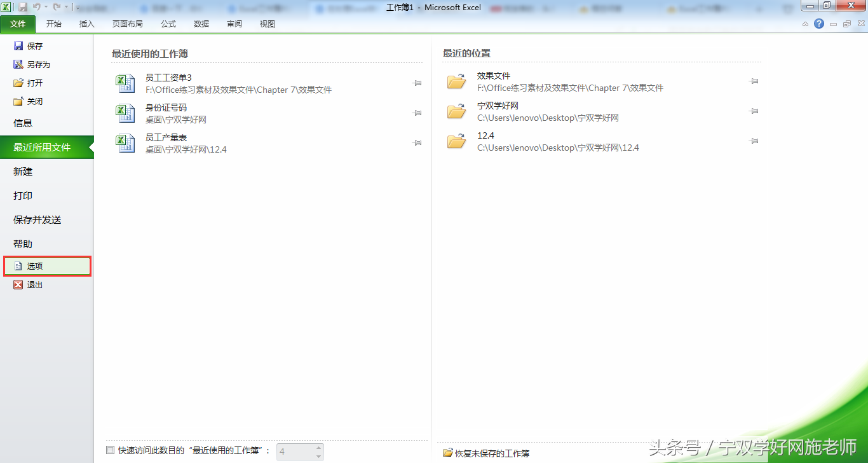Screen dimensions: 868x463
Task: Minimize the ribbon with the caret icon
Action: [x=805, y=24]
